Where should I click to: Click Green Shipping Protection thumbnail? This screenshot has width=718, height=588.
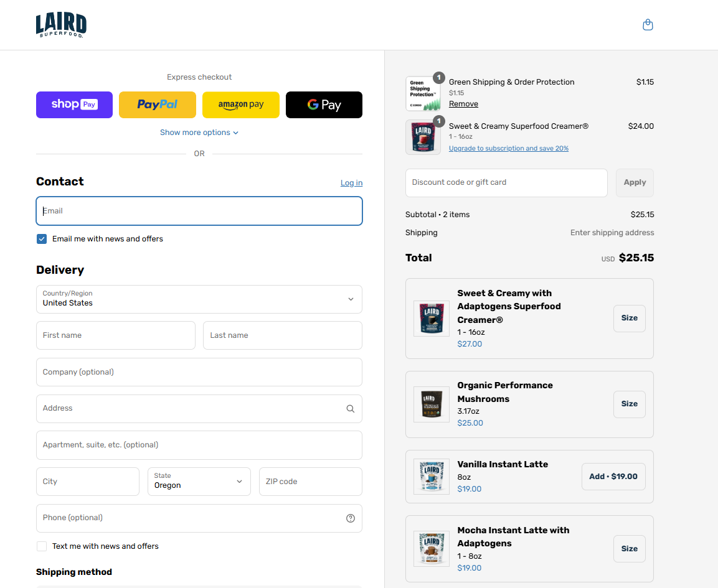tap(423, 93)
